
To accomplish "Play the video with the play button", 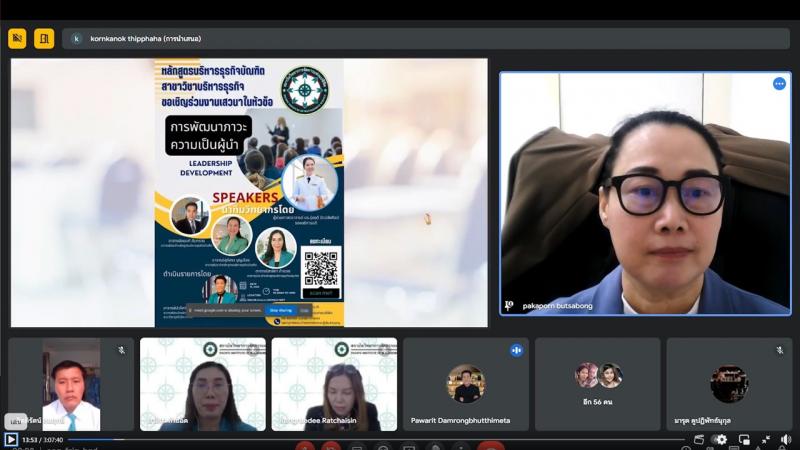I will (11, 439).
